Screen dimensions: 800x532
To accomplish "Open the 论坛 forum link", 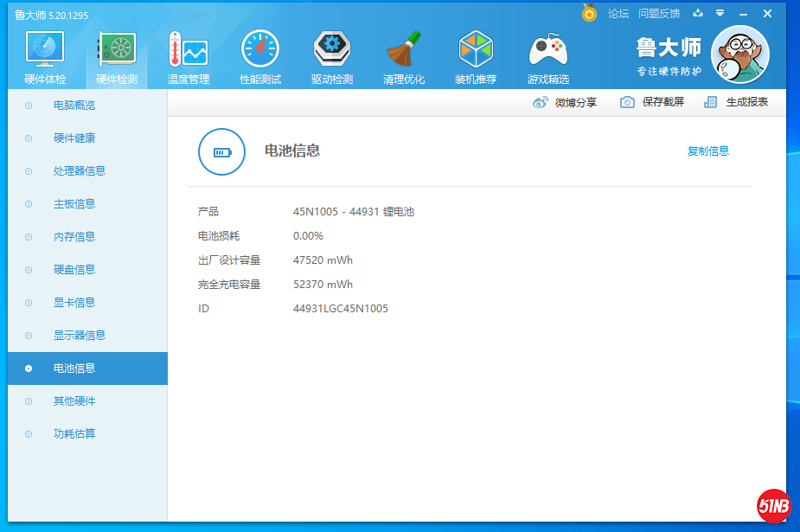I will (618, 14).
